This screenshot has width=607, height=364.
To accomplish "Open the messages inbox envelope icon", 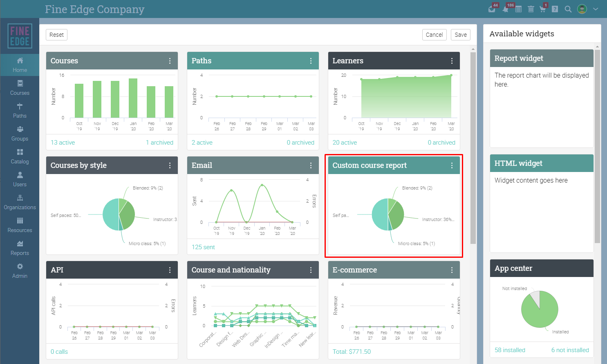I will tap(492, 9).
